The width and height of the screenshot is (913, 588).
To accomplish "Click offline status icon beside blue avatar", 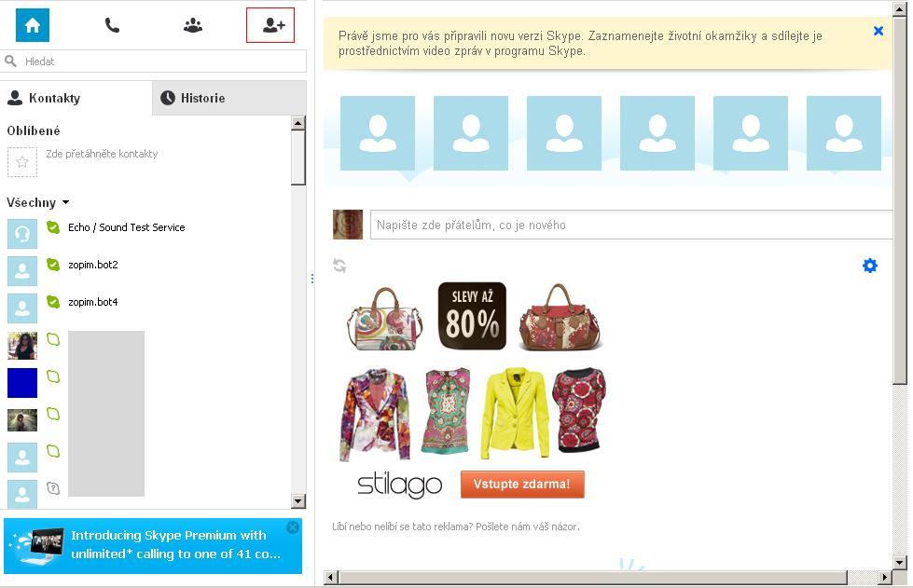I will click(53, 376).
